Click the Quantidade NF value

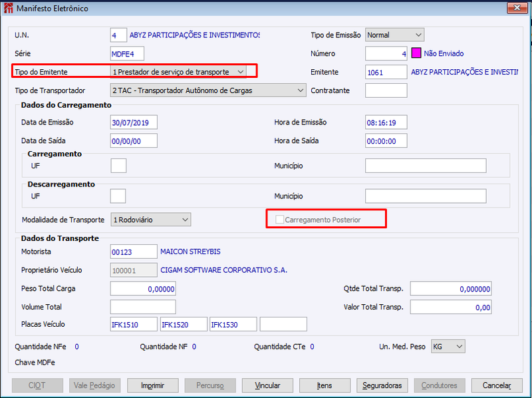pos(194,347)
